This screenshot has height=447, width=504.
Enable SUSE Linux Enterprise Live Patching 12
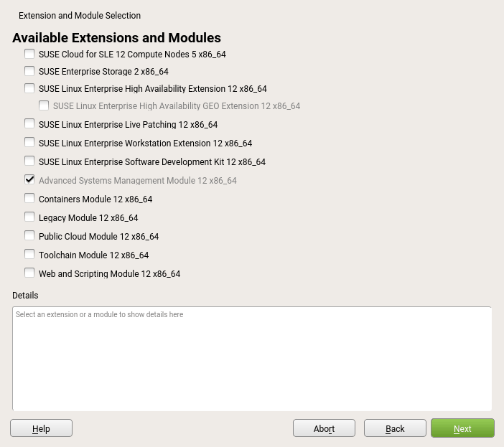point(29,124)
